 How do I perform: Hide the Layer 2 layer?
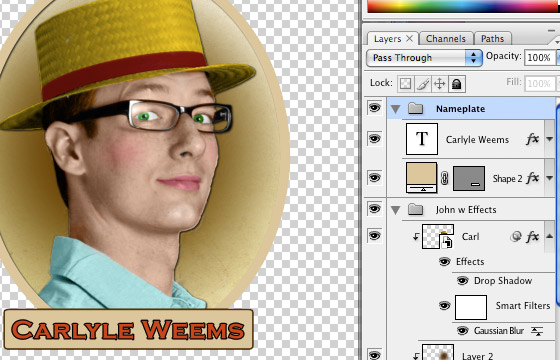[374, 355]
